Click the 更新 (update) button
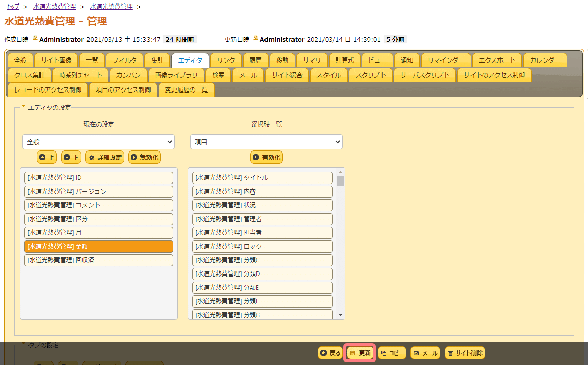The height and width of the screenshot is (365, 588). pyautogui.click(x=360, y=353)
